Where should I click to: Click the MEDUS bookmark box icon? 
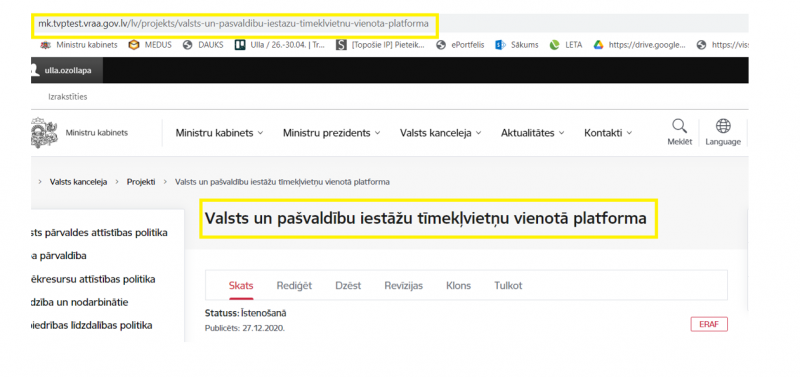click(x=134, y=45)
